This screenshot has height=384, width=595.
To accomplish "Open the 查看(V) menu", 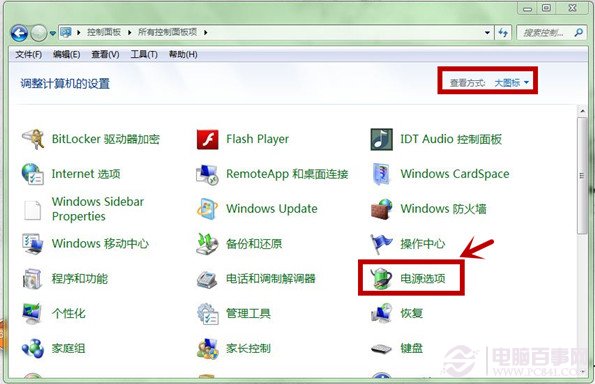I will click(x=105, y=55).
